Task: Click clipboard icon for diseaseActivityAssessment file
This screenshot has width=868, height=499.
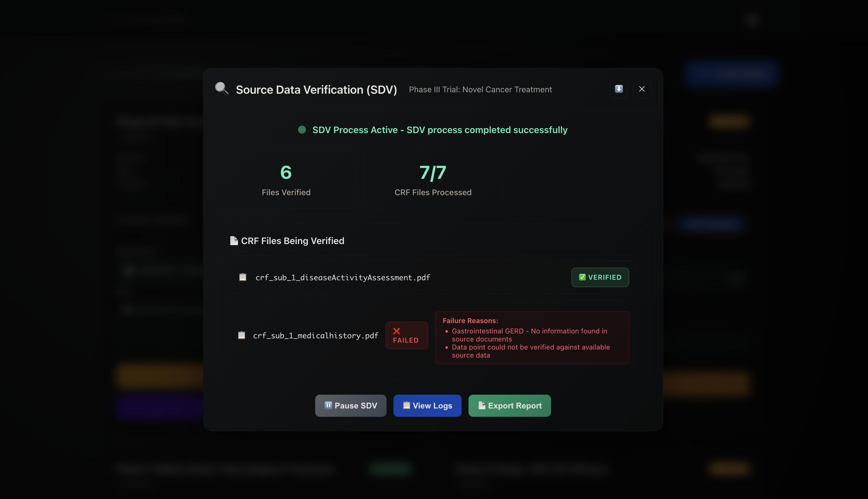Action: (x=243, y=277)
